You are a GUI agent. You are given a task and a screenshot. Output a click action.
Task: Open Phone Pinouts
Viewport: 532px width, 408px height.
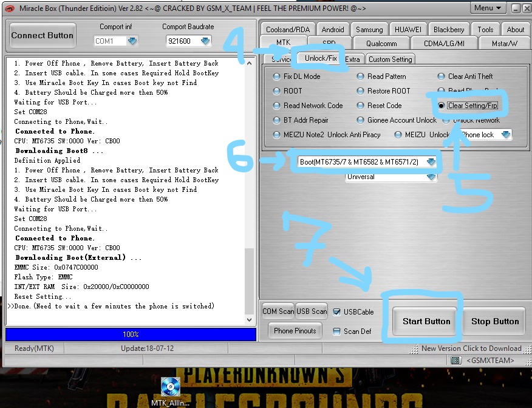coord(295,331)
